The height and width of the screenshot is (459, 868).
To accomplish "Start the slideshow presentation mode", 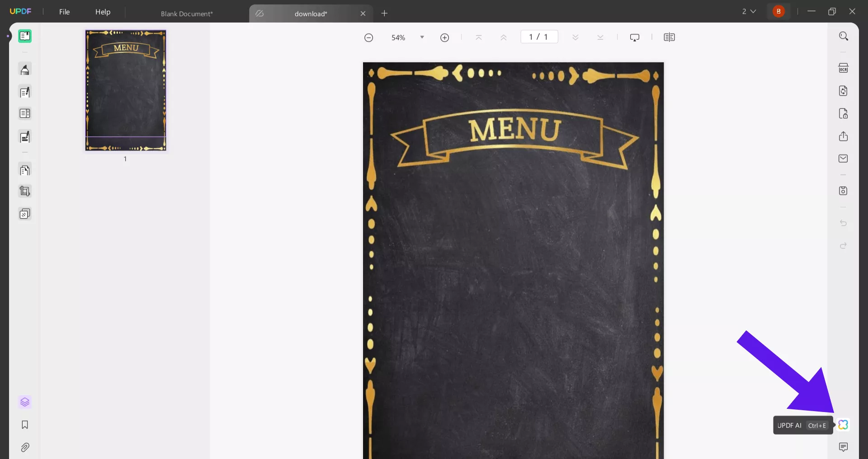I will coord(635,37).
